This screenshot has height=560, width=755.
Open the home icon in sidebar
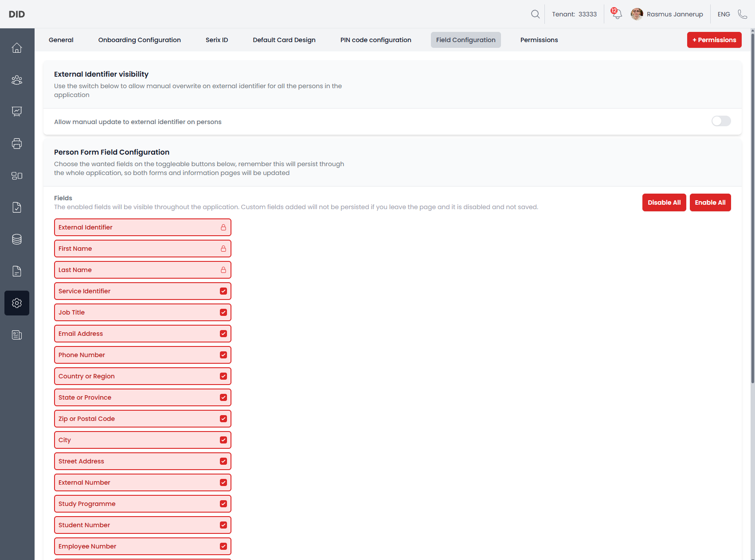point(17,48)
